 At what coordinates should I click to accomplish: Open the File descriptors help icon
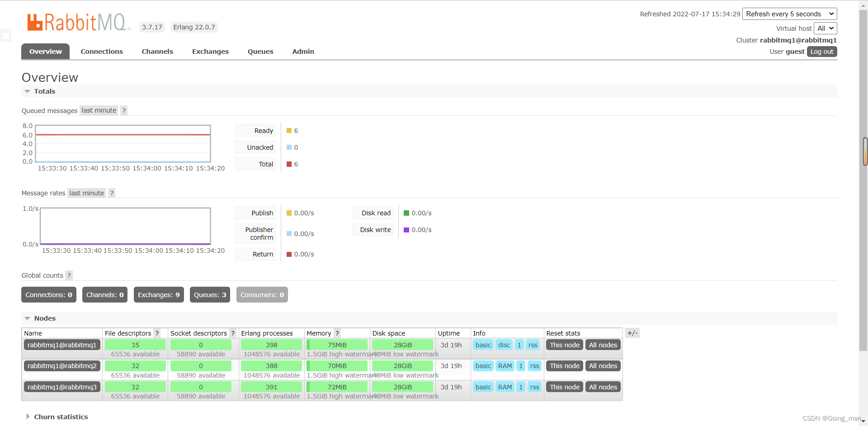(157, 333)
